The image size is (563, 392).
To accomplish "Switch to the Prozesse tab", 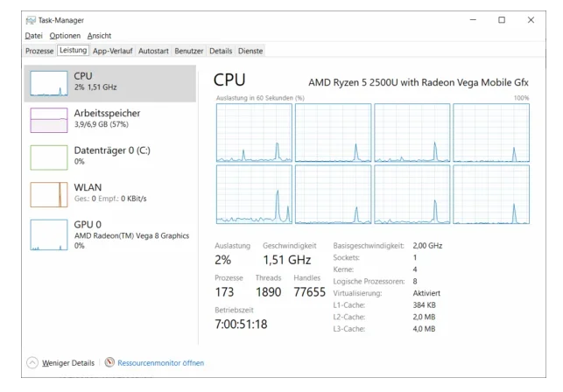I will click(39, 52).
